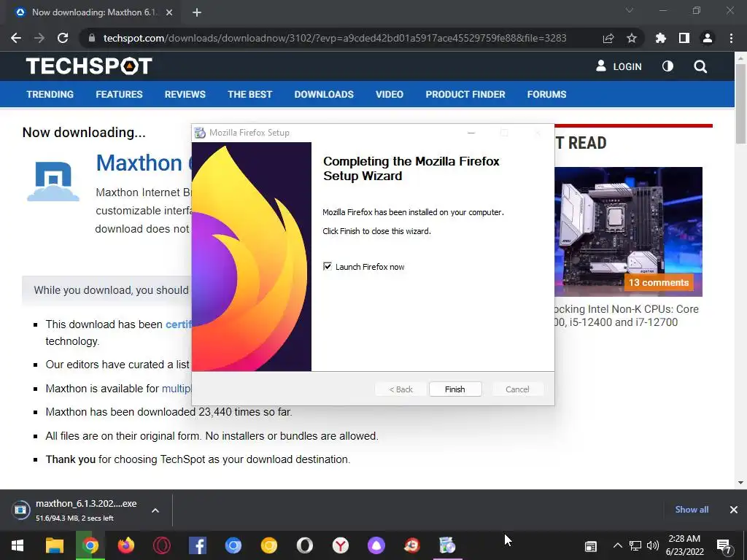Open the white Opera icon on taskbar

(x=304, y=545)
